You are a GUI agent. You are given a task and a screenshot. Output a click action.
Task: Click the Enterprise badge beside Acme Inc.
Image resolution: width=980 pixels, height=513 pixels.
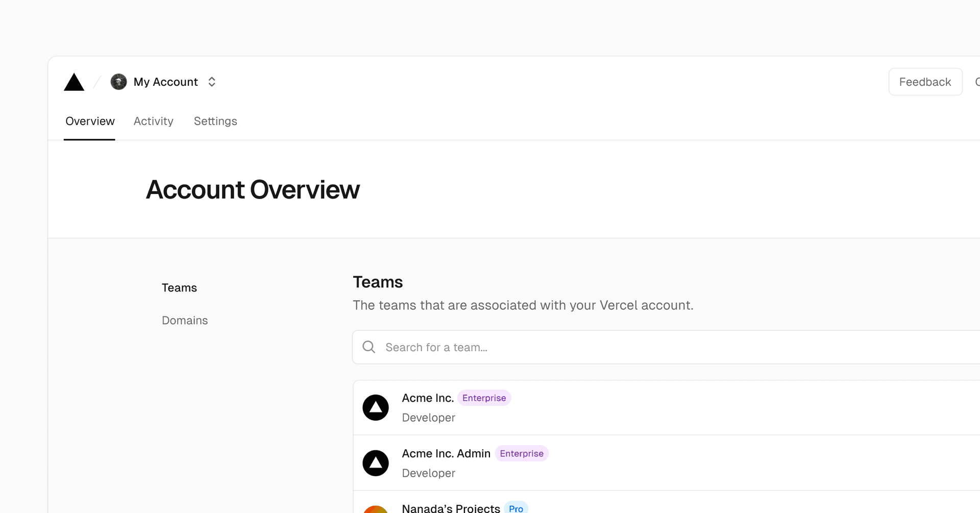tap(484, 398)
